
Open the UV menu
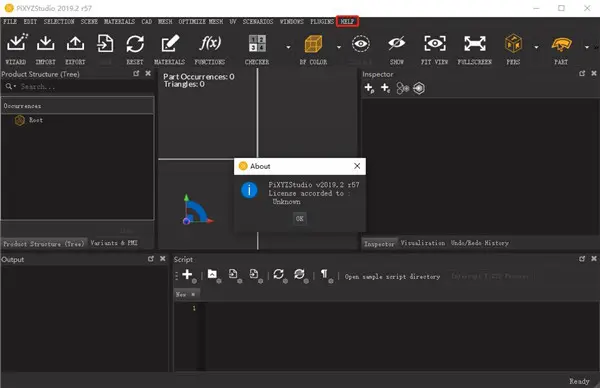[233, 21]
